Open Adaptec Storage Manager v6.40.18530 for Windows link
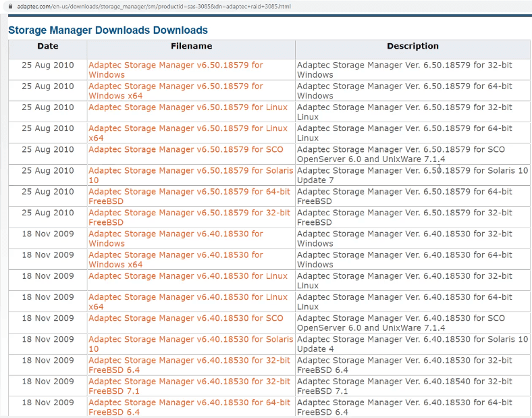 [x=176, y=238]
